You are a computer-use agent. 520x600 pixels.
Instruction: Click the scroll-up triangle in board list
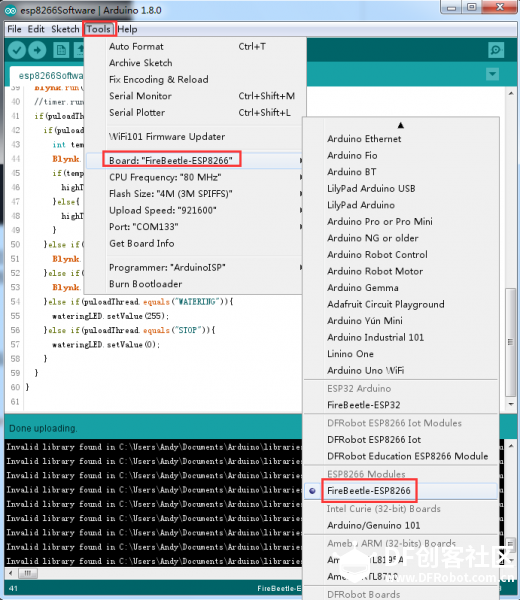point(401,125)
